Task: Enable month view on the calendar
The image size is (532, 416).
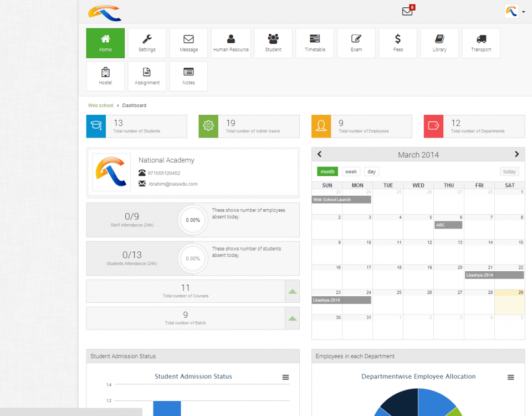Action: click(327, 171)
